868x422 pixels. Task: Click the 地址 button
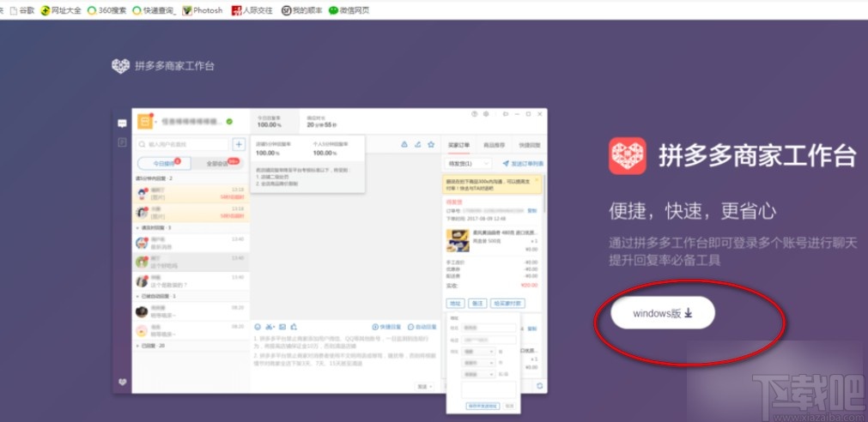[x=454, y=303]
